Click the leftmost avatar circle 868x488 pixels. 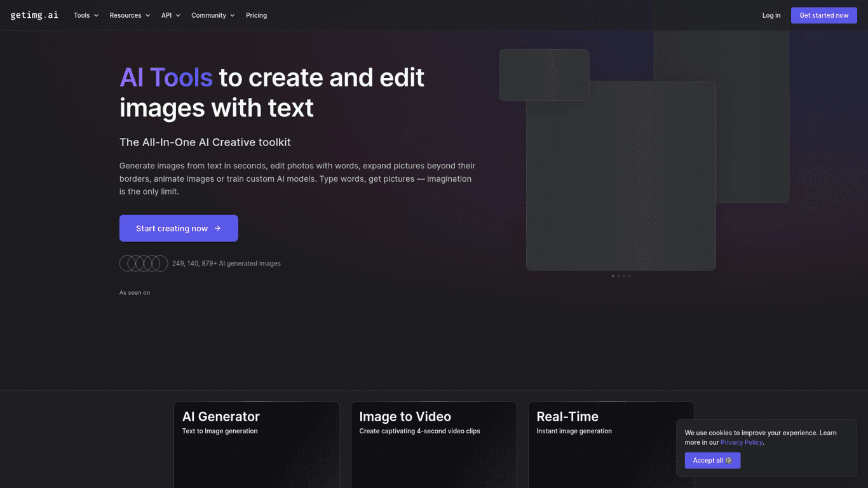click(x=127, y=263)
